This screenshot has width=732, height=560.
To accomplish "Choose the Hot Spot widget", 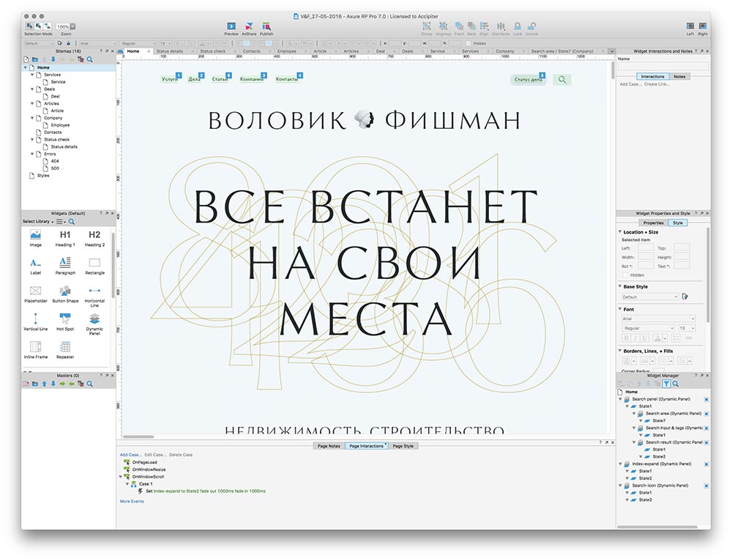I will tap(65, 319).
